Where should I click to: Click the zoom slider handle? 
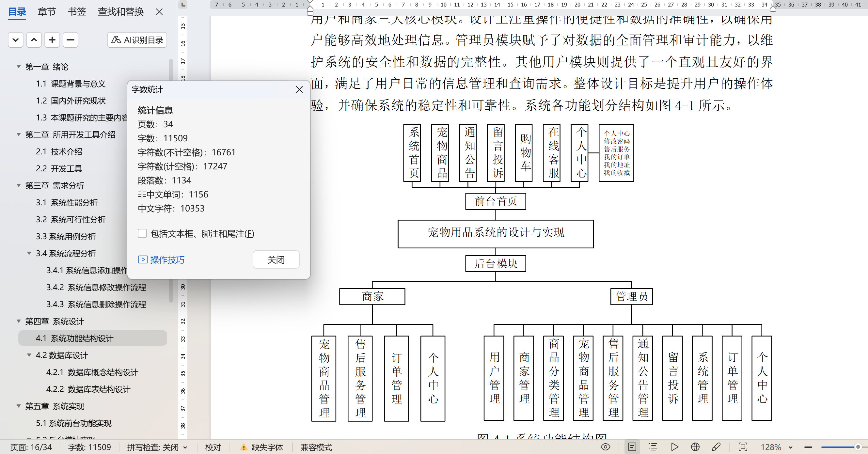point(858,447)
